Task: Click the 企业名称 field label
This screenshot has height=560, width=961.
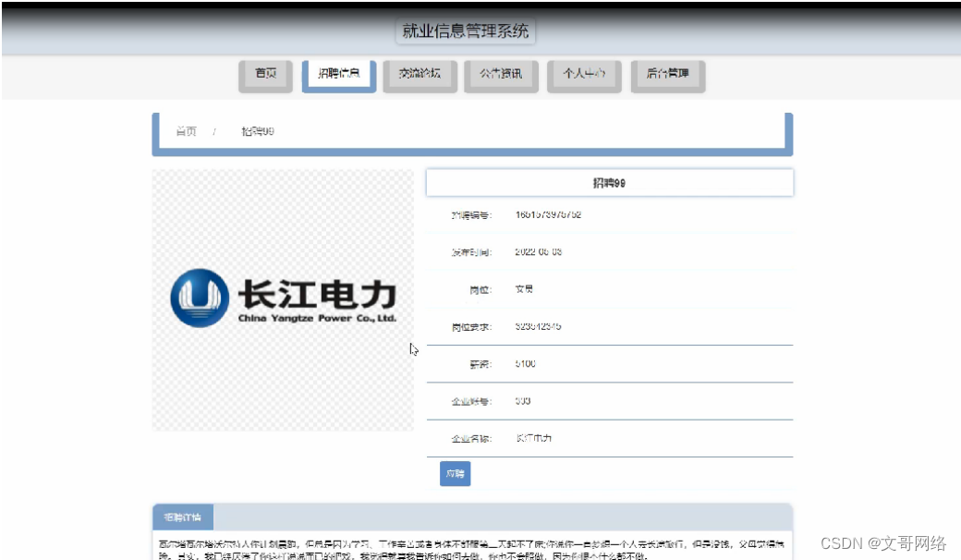Action: (471, 439)
